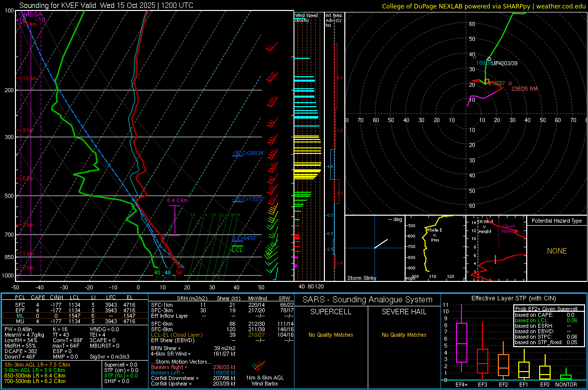The image size is (588, 390).
Task: Click the SEVERE HAIL column header
Action: coord(404,312)
